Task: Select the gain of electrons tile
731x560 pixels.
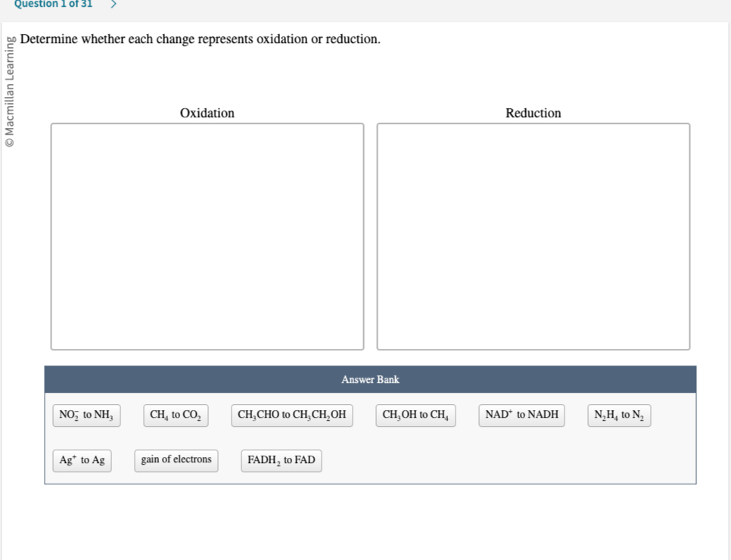Action: [176, 460]
